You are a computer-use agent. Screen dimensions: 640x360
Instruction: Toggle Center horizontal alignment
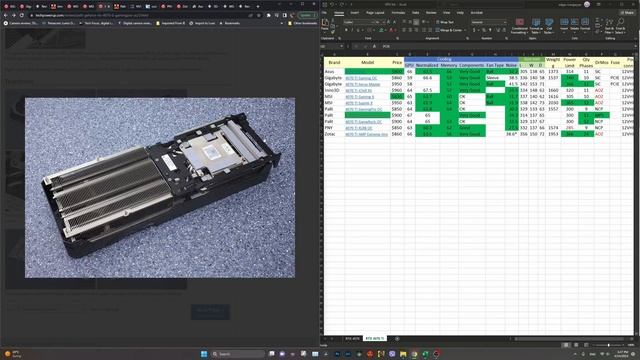[410, 30]
